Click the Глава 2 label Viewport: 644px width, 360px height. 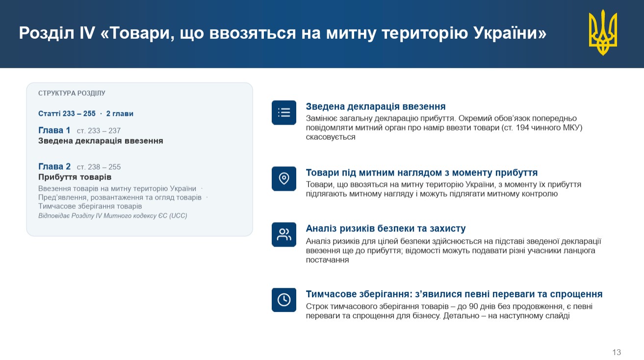[x=54, y=167]
